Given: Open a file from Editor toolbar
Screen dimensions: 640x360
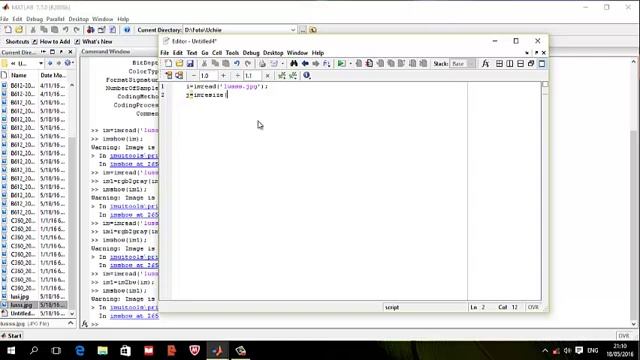Looking at the screenshot, I should click(x=179, y=64).
